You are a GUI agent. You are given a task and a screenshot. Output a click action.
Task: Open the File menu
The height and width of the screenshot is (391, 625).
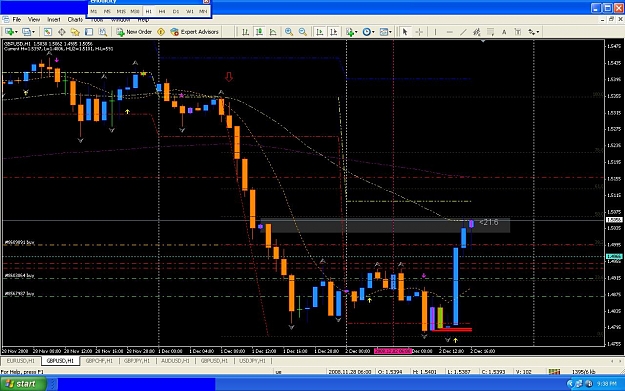point(17,20)
